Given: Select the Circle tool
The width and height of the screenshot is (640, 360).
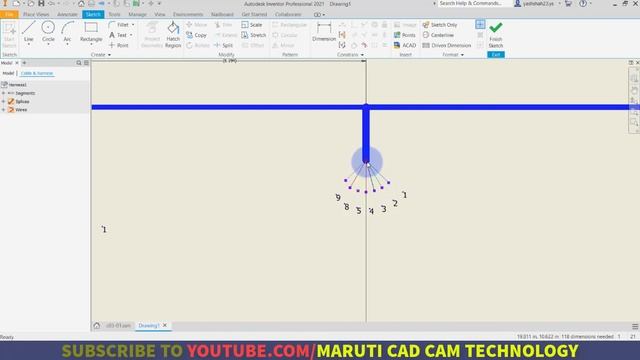Looking at the screenshot, I should coord(48,32).
